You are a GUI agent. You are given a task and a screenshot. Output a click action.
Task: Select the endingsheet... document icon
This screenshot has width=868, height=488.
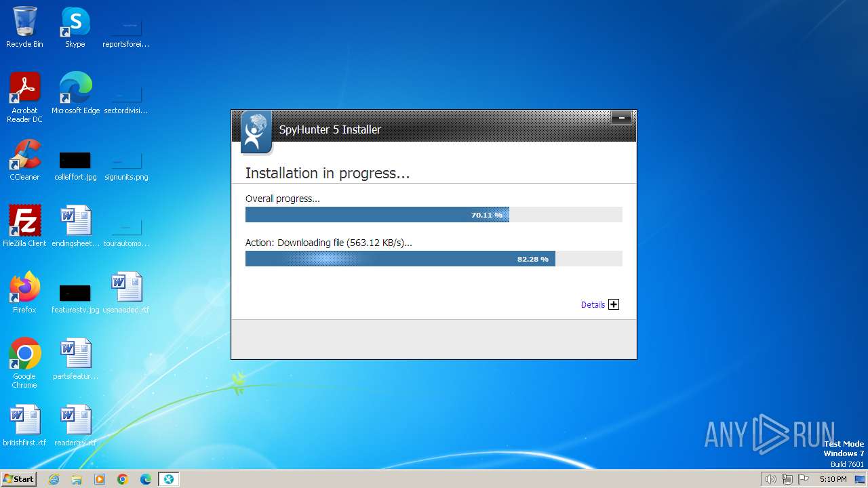(x=75, y=226)
